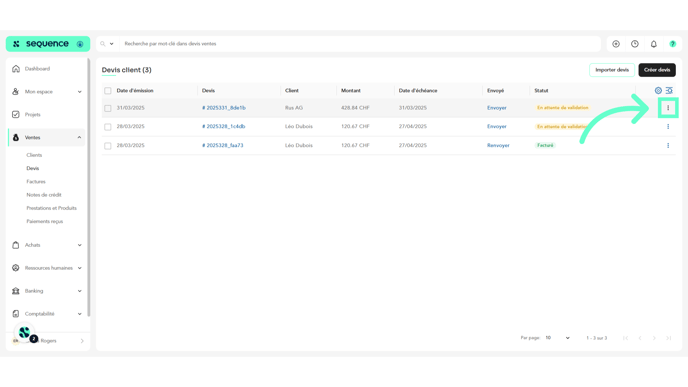Go to next page pagination arrow
This screenshot has width=688, height=387.
click(654, 338)
